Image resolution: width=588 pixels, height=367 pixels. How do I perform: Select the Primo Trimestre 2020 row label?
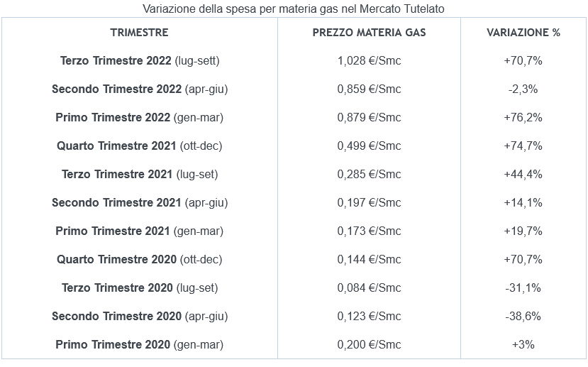coord(140,345)
